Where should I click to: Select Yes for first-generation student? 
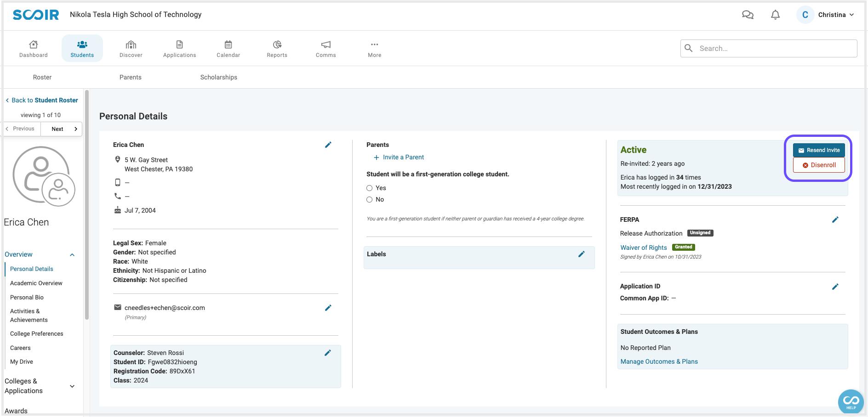tap(369, 188)
